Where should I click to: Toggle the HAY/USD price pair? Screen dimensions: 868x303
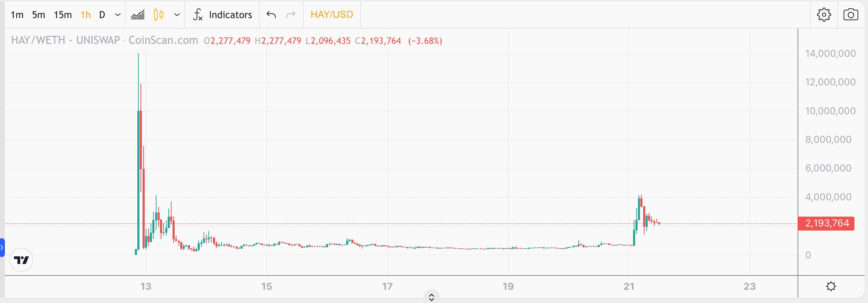(332, 14)
